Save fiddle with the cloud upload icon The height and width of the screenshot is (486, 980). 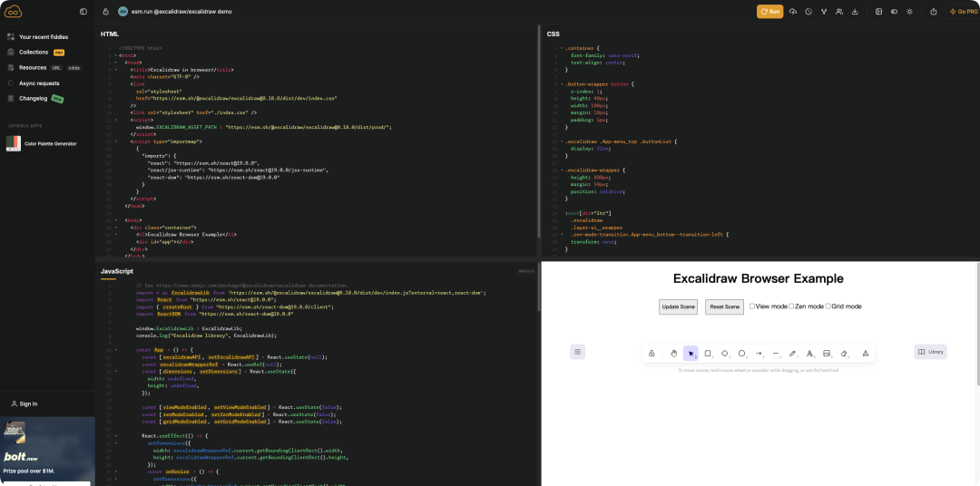click(793, 11)
